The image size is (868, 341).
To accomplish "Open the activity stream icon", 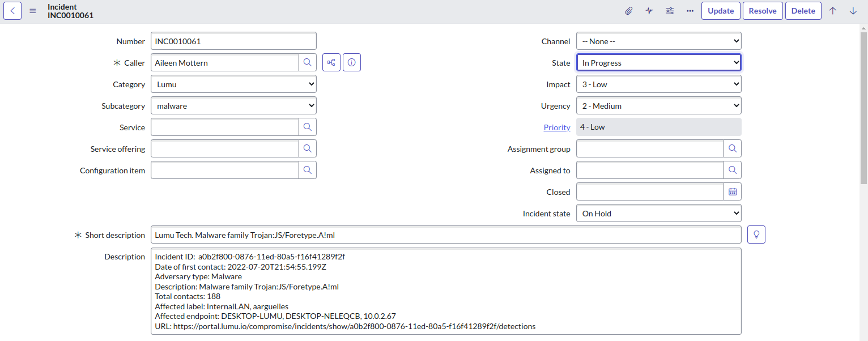I will 649,11.
